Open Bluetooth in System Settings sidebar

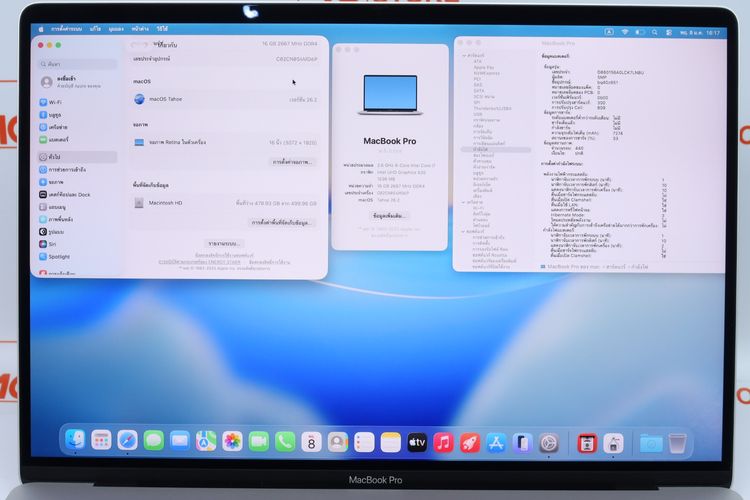click(x=77, y=115)
